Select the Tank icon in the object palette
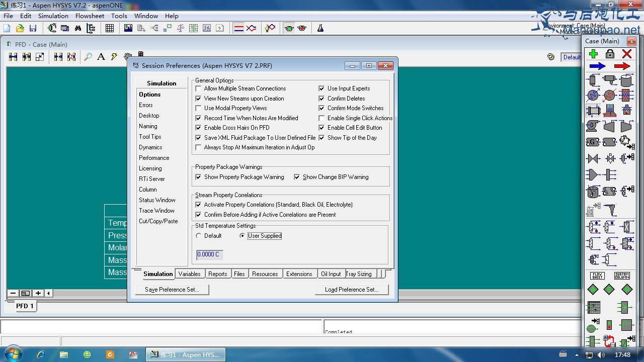Screen dimensions: 644x362 coord(626,80)
